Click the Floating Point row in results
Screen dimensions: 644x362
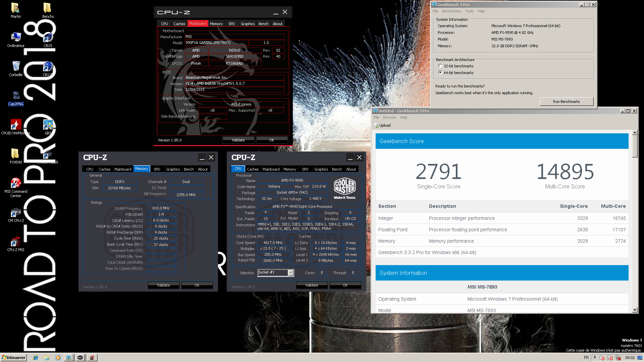[x=502, y=230]
